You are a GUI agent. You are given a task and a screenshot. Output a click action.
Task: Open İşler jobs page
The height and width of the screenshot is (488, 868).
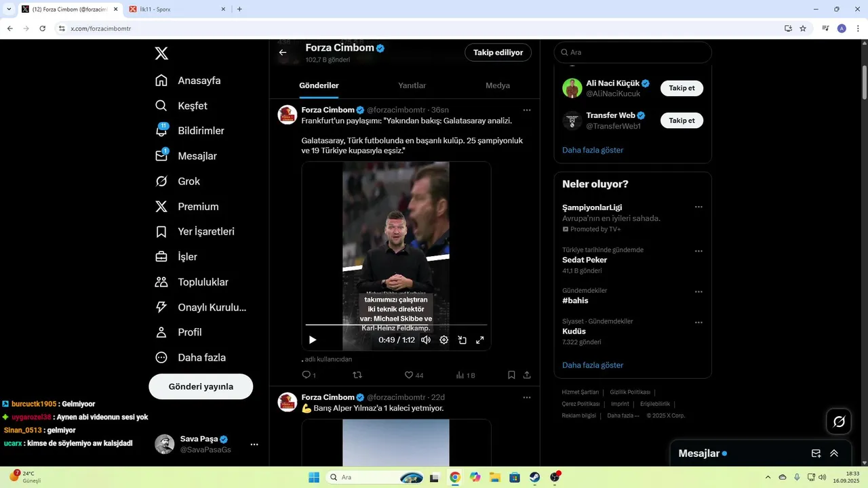click(176, 256)
